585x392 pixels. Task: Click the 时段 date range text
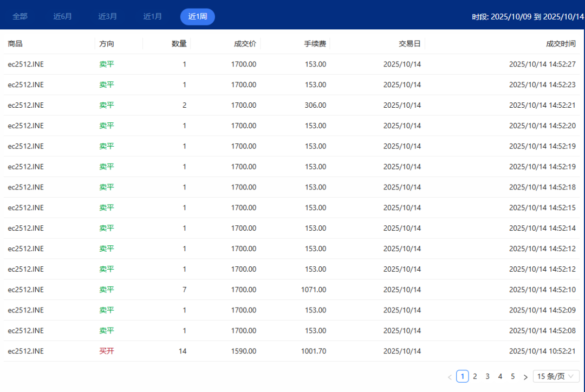click(528, 16)
